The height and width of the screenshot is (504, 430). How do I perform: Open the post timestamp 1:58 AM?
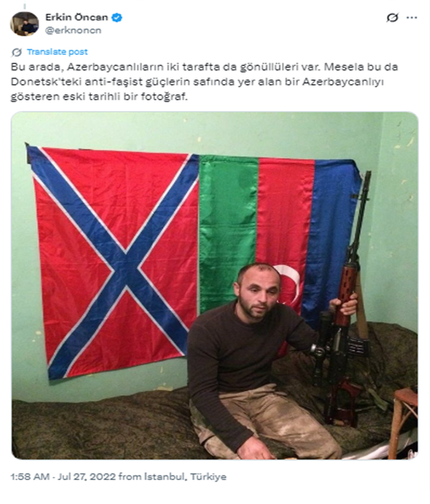pyautogui.click(x=30, y=476)
